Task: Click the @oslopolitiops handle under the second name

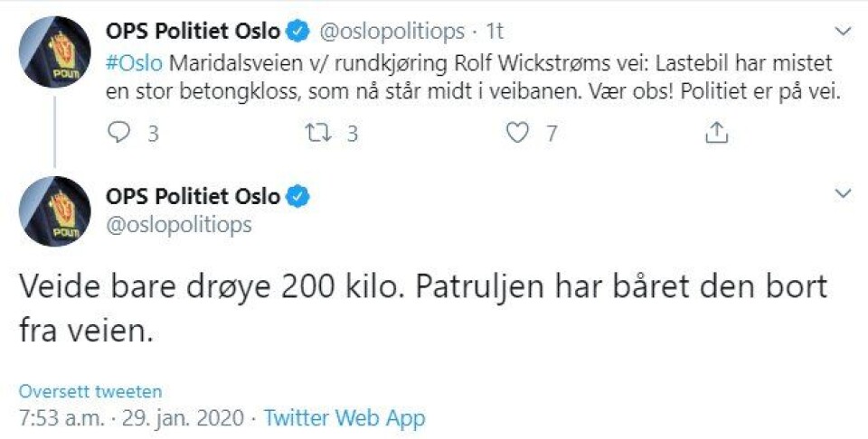Action: pos(179,225)
